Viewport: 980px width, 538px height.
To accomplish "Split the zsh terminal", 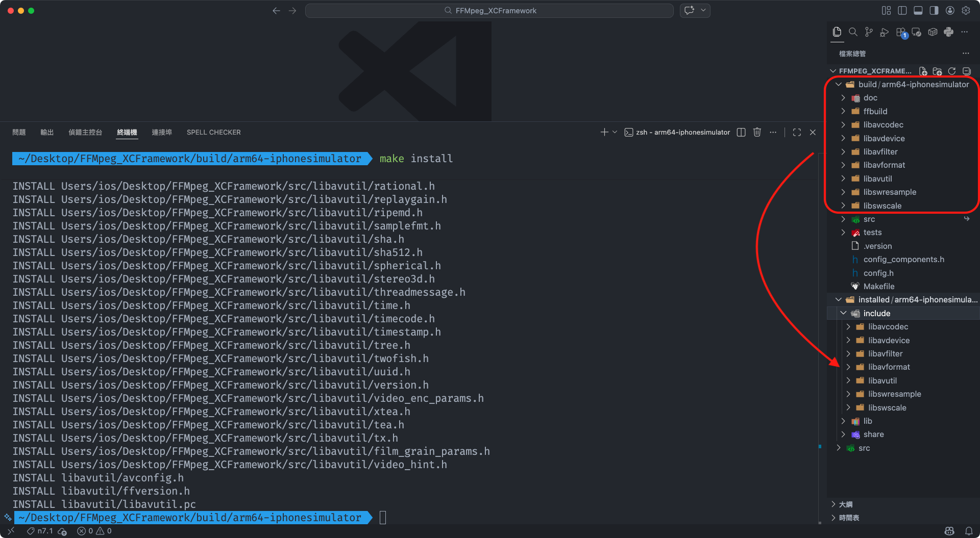I will click(x=741, y=132).
